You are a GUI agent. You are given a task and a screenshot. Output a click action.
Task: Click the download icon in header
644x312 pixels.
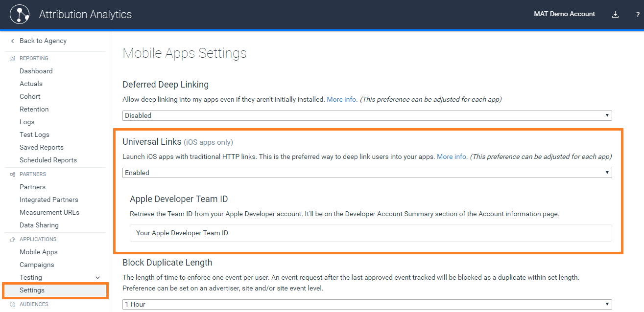click(x=616, y=15)
